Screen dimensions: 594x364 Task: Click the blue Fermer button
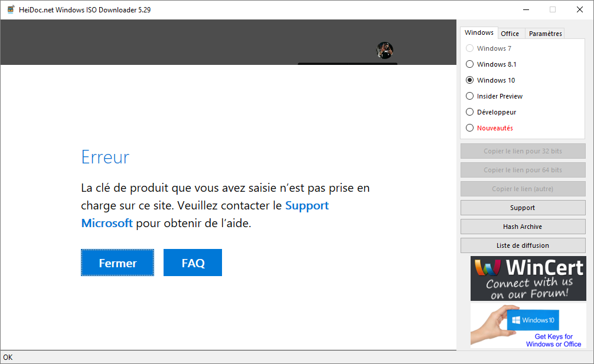(x=118, y=263)
